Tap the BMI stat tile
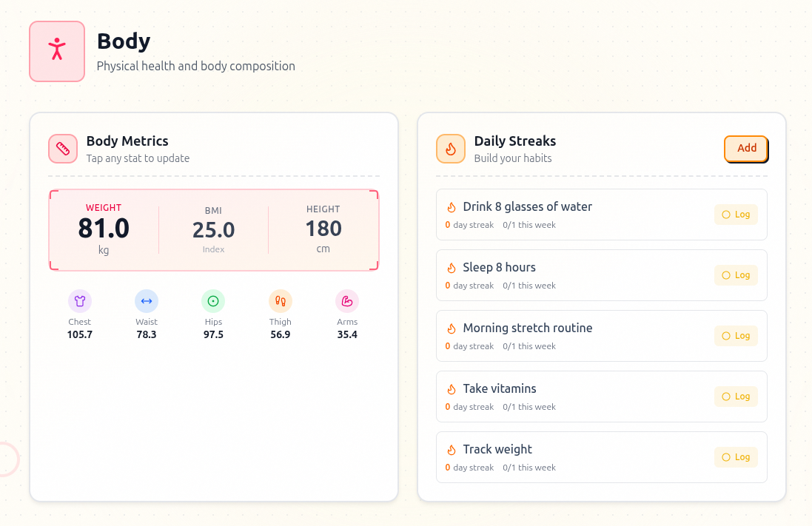Image resolution: width=812 pixels, height=526 pixels. [213, 229]
